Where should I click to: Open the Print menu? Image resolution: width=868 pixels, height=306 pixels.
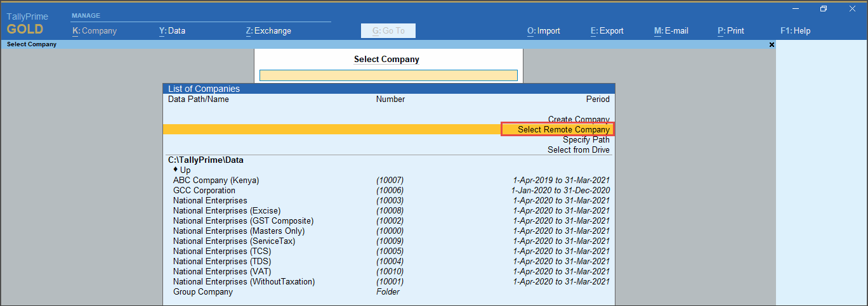[x=731, y=30]
